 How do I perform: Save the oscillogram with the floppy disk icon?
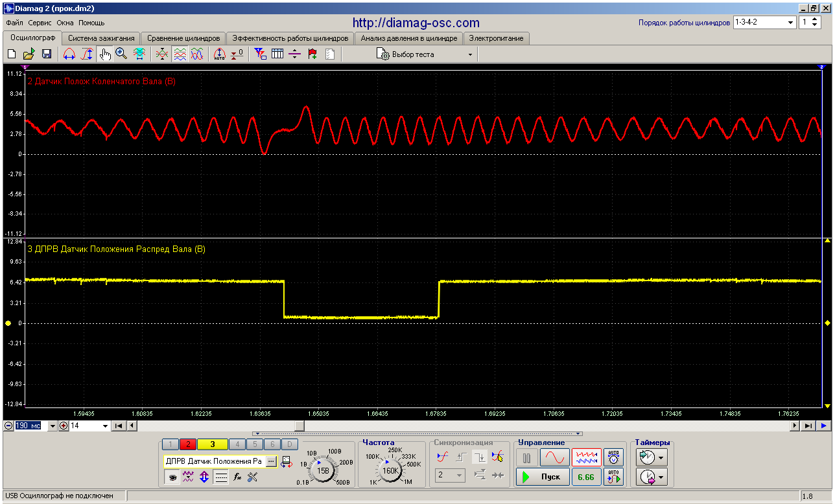(47, 54)
